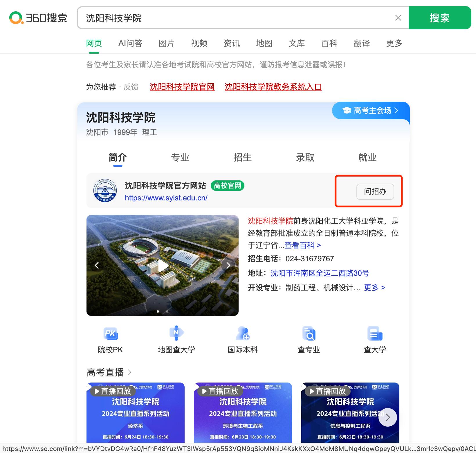Click the 360搜索 logo
The image size is (476, 453).
click(38, 18)
